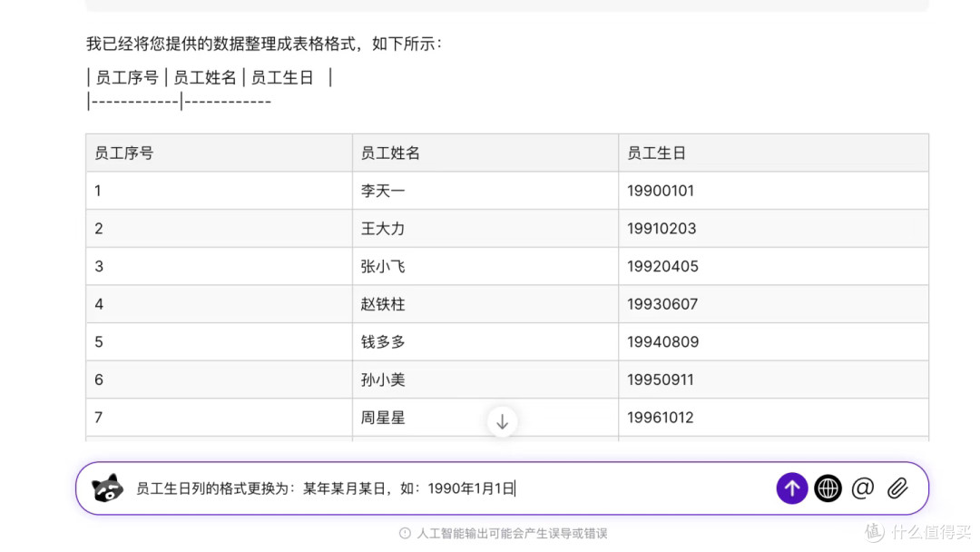Click employee number 6 cell
Screen dimensions: 980x552
[219, 380]
